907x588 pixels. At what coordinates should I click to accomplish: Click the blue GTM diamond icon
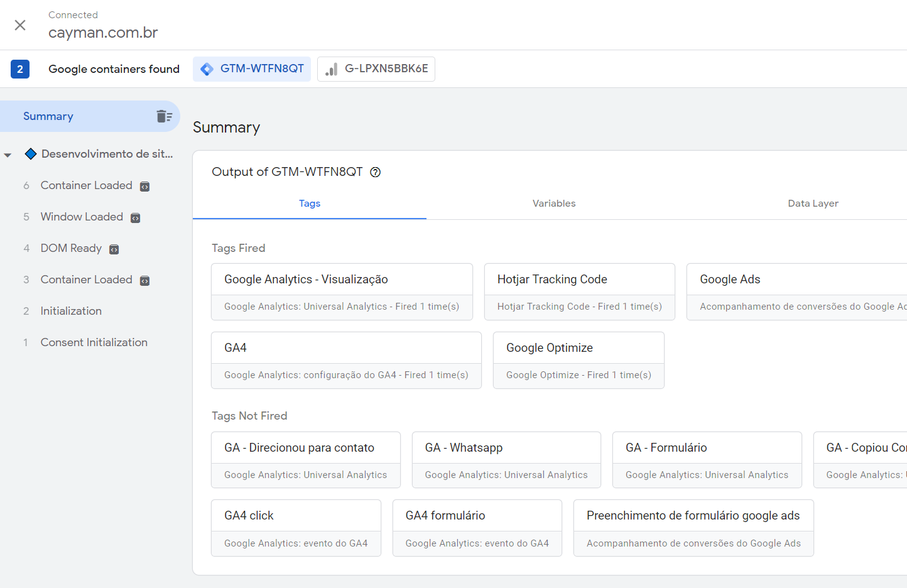tap(207, 69)
